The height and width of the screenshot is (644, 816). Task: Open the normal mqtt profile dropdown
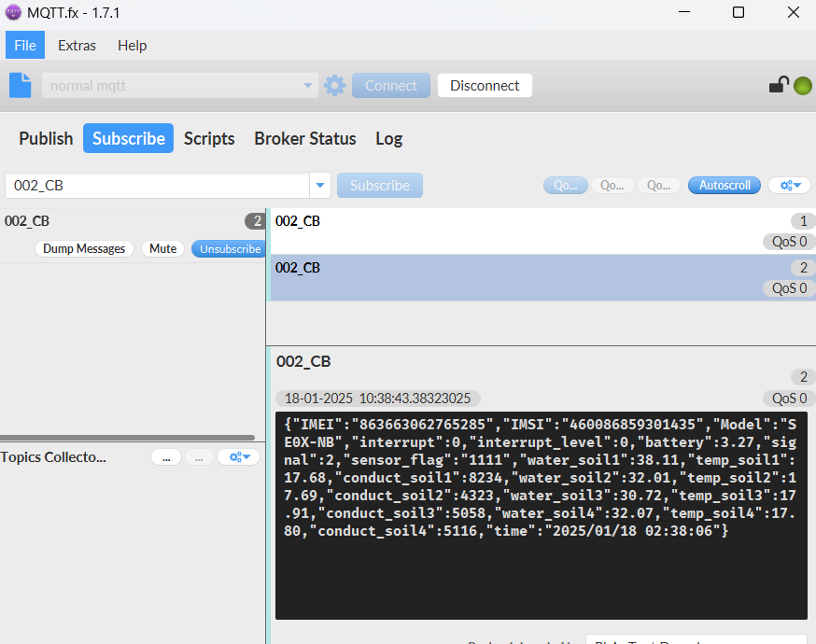pos(180,85)
